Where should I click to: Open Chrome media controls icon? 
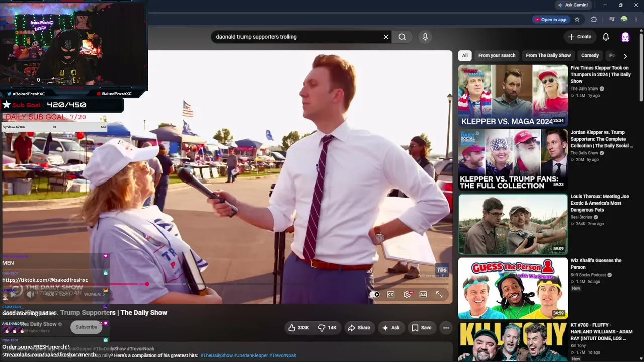tap(612, 20)
